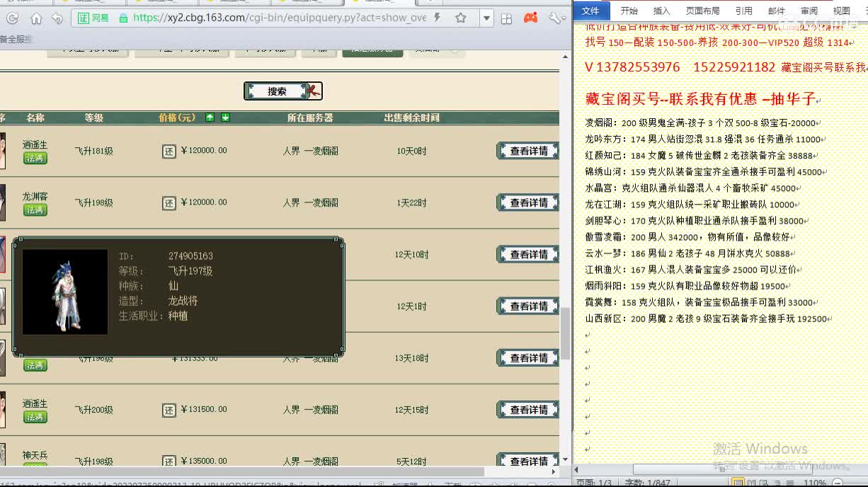Click 法满 badge under 逍遥生 飞升200级

pyautogui.click(x=35, y=417)
